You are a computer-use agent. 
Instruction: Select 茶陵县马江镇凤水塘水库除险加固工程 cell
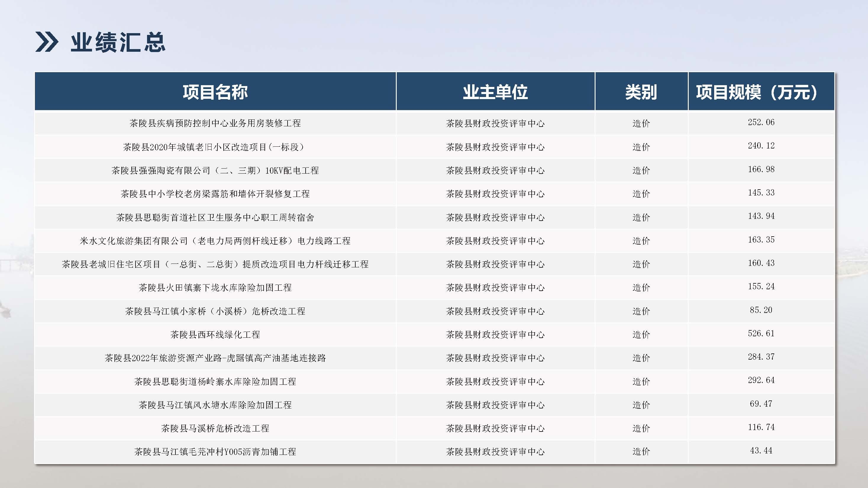[x=215, y=405]
